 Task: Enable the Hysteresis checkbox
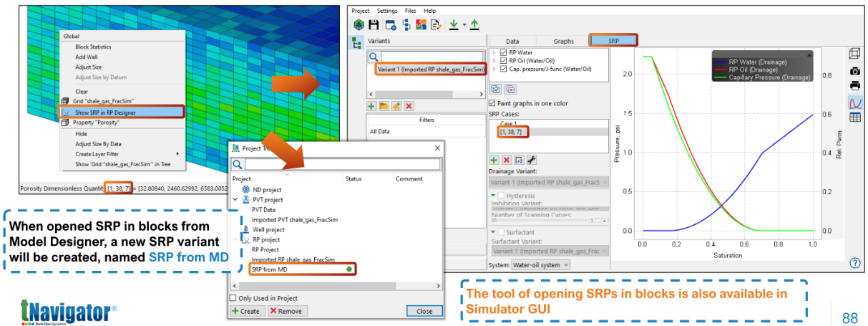tap(502, 196)
